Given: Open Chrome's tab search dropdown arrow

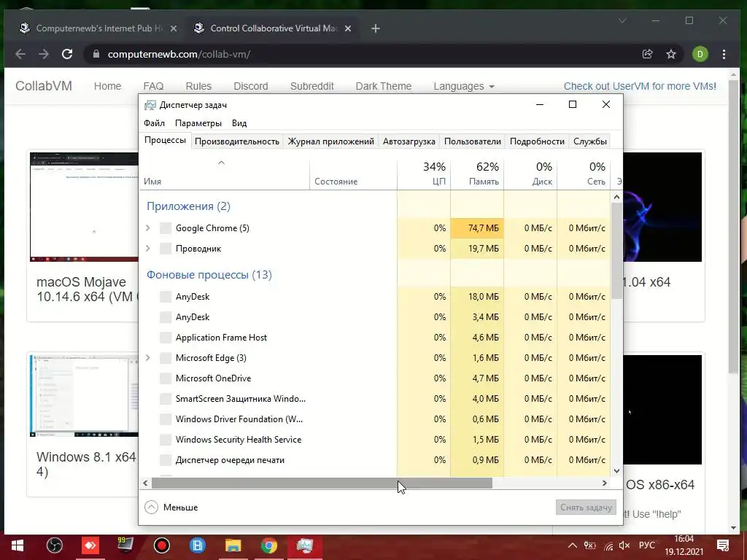Looking at the screenshot, I should [x=622, y=21].
